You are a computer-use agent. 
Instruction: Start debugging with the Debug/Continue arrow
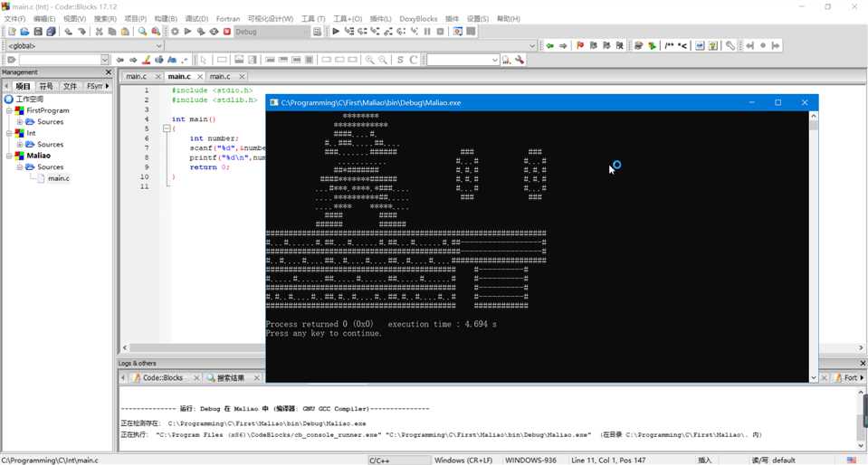click(336, 32)
